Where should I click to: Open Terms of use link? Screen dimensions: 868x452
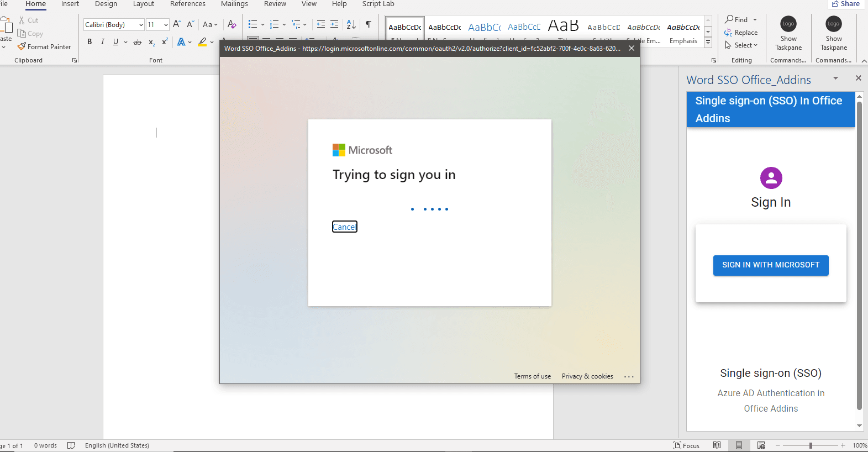[533, 376]
